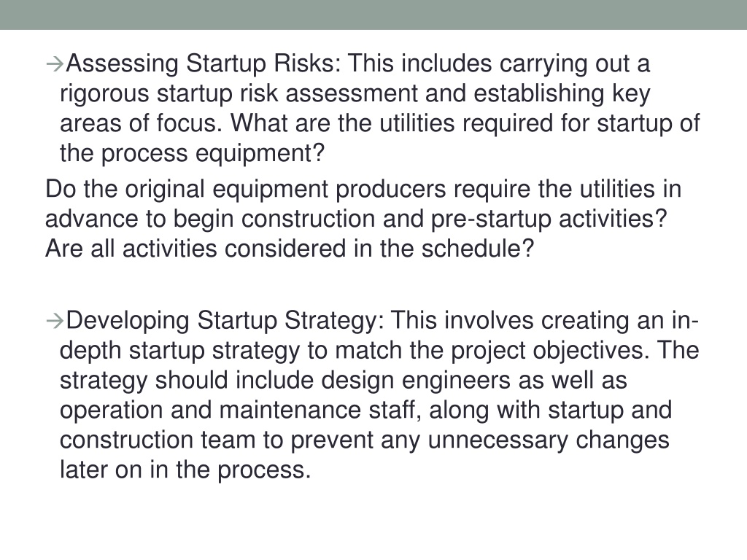Click the words 'Developing Startup Strategy:'
This screenshot has width=747, height=560.
225,321
